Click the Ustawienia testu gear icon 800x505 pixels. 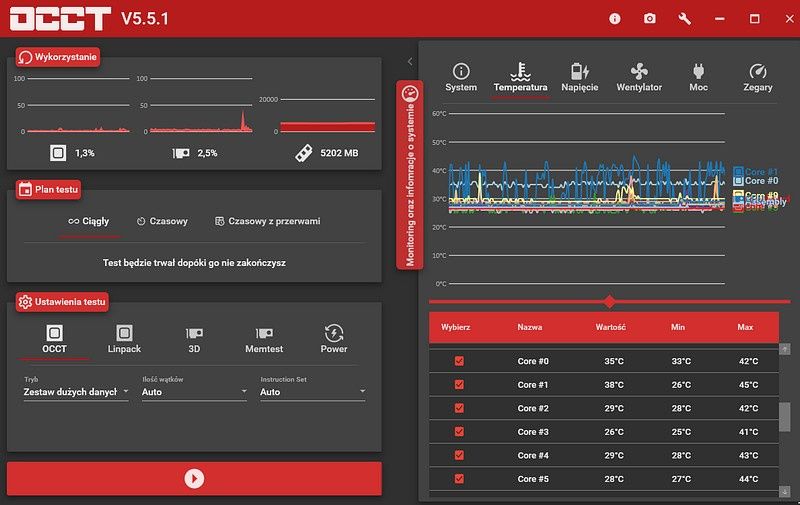[25, 301]
